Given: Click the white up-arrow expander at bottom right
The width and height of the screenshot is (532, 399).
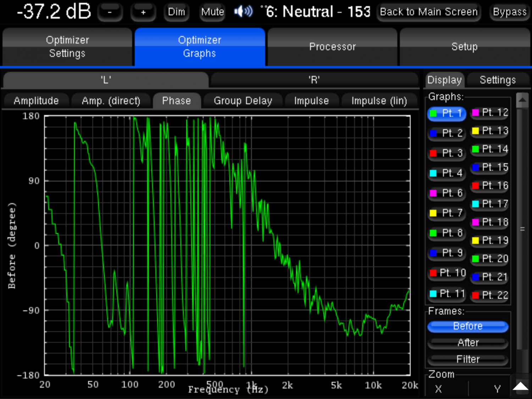Looking at the screenshot, I should 521,386.
